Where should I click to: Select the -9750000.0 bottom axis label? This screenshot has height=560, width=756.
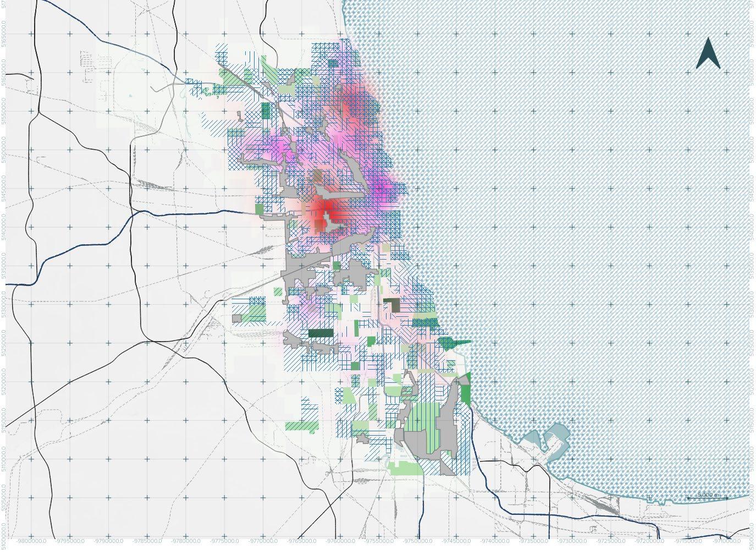pos(417,541)
